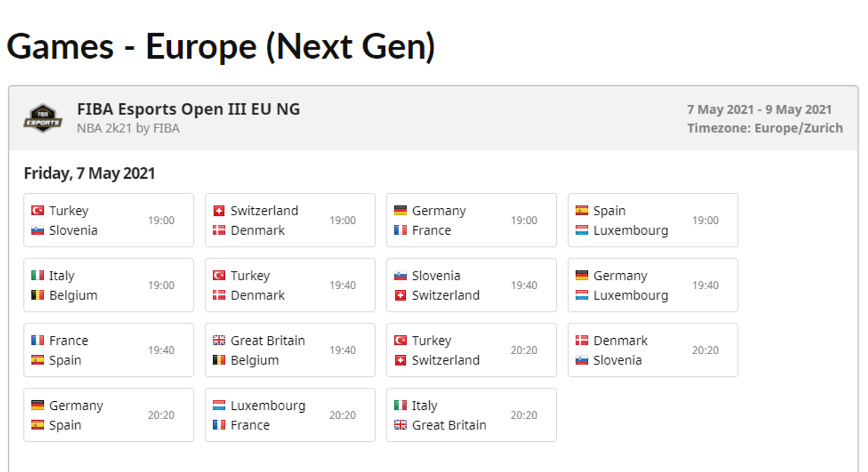Open the Germany vs France 19:00 game card
Screen dimensions: 868x472
(471, 220)
